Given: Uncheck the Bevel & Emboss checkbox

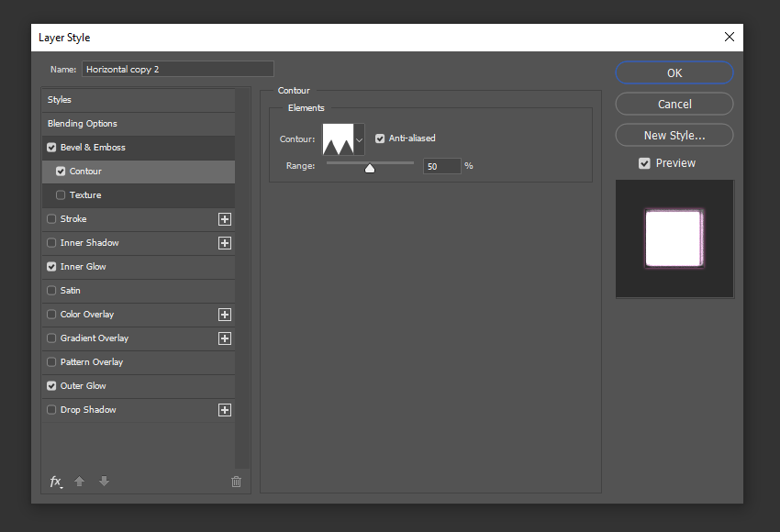Looking at the screenshot, I should coord(51,147).
